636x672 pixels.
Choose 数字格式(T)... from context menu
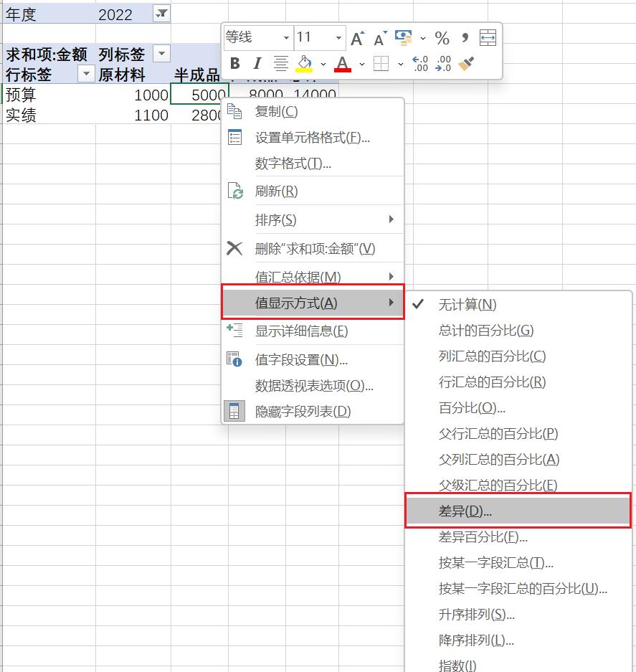point(313,164)
